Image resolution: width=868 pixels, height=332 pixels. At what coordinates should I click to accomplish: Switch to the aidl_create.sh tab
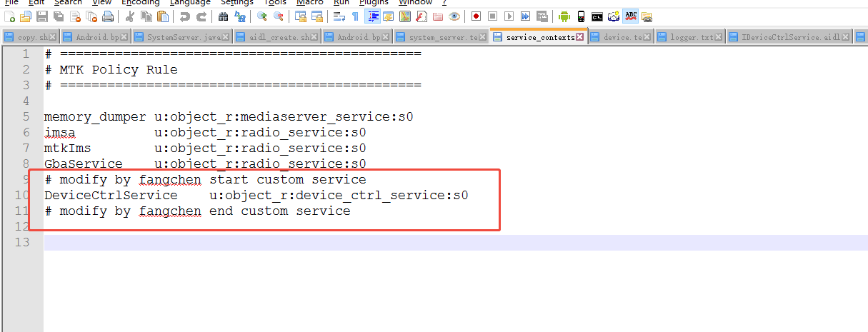click(277, 37)
